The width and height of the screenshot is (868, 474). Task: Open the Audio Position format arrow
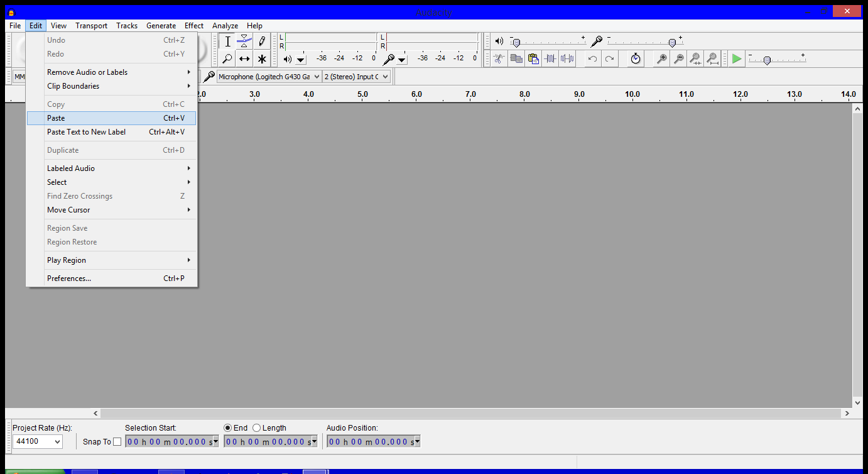pos(417,441)
